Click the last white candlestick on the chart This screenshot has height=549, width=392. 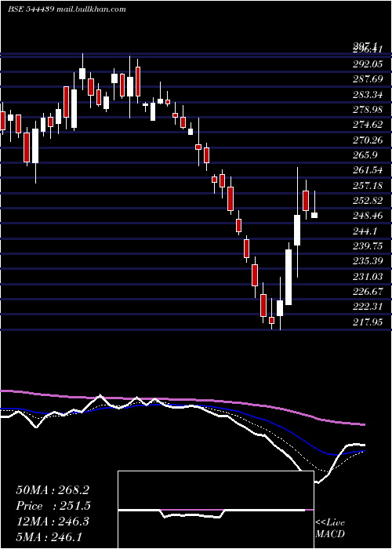click(314, 216)
